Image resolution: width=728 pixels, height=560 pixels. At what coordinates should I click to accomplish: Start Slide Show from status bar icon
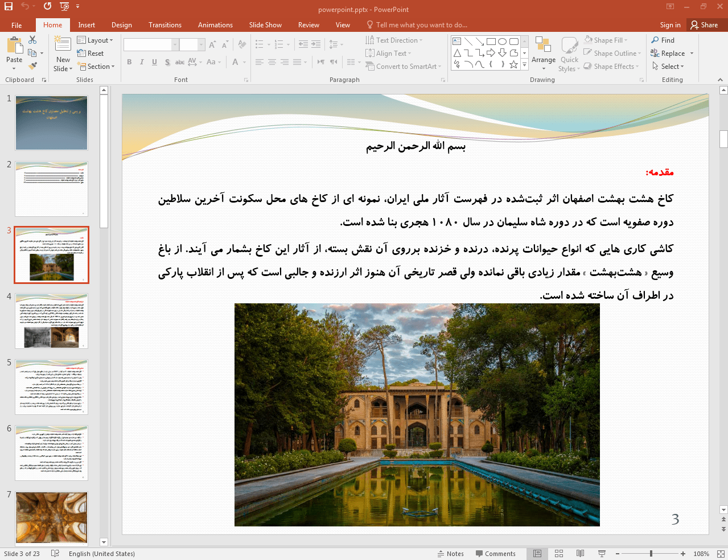coord(602,554)
